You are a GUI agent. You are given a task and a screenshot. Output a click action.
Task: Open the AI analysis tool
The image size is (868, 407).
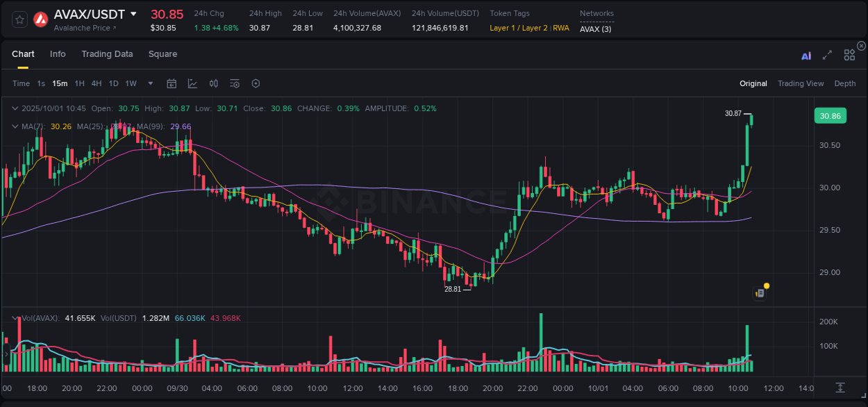[806, 54]
